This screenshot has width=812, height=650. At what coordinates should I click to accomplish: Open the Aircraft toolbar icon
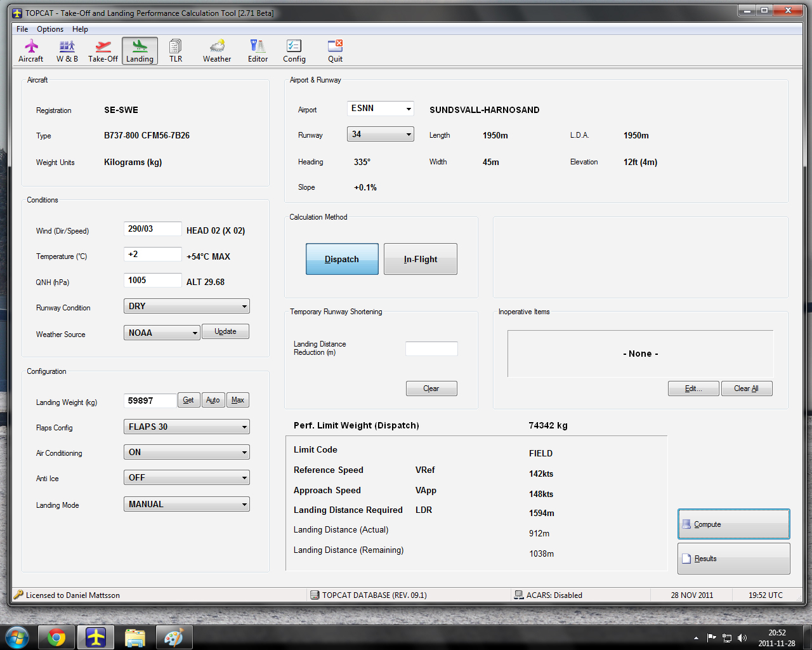pos(30,51)
